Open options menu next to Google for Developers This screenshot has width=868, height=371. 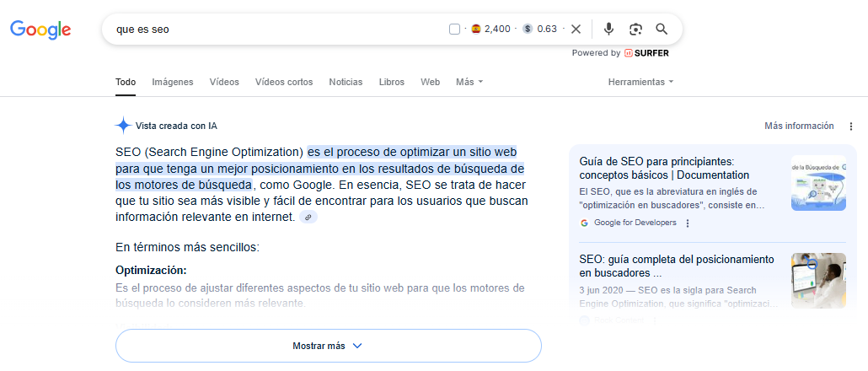688,223
